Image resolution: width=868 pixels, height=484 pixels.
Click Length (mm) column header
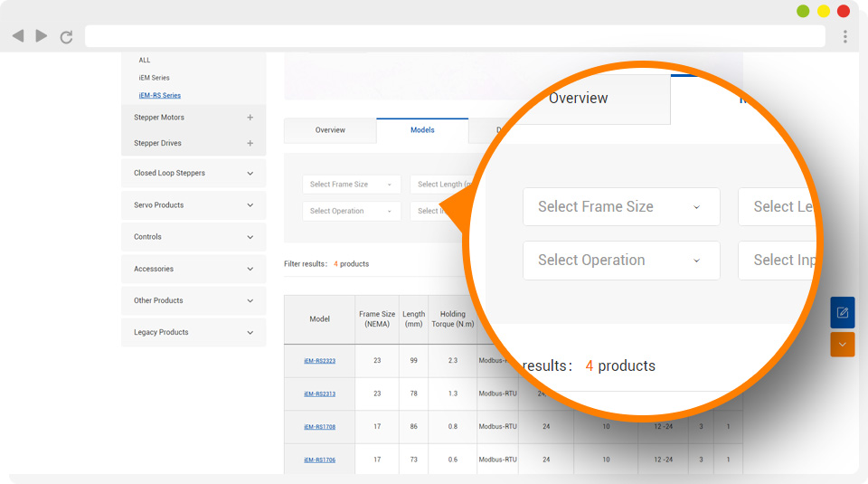coord(413,319)
